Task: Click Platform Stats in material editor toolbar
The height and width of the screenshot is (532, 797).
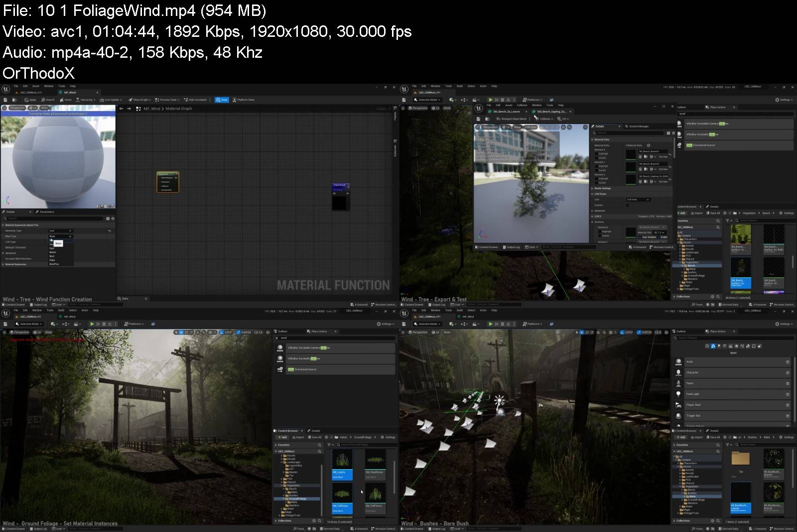Action: coord(244,100)
